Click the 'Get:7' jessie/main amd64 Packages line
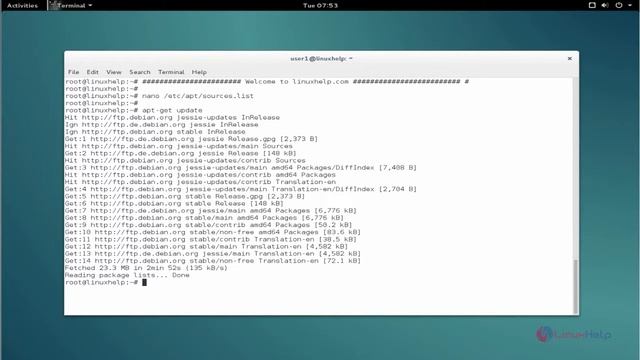Screen dimensions: 640x360 tap(211, 211)
